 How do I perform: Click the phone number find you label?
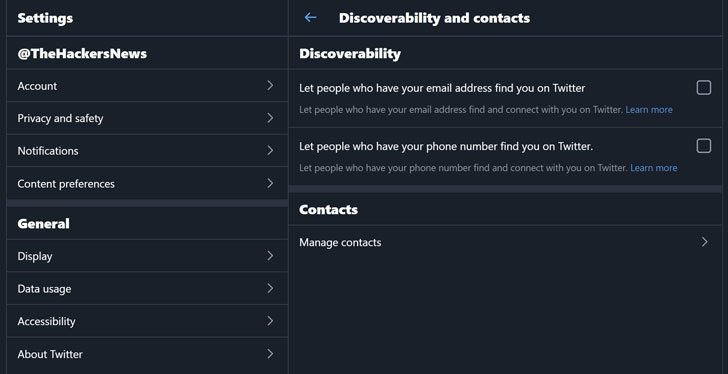(446, 146)
